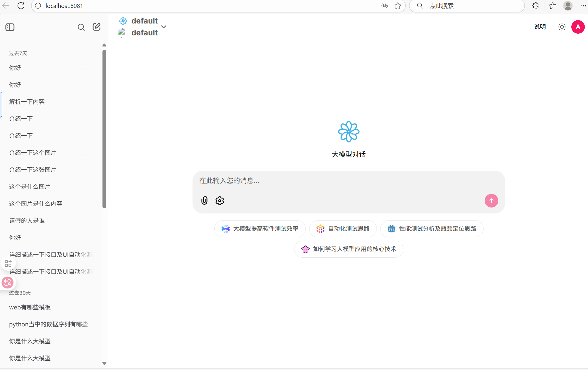Toggle browser favorite star icon
588x370 pixels.
coord(397,6)
